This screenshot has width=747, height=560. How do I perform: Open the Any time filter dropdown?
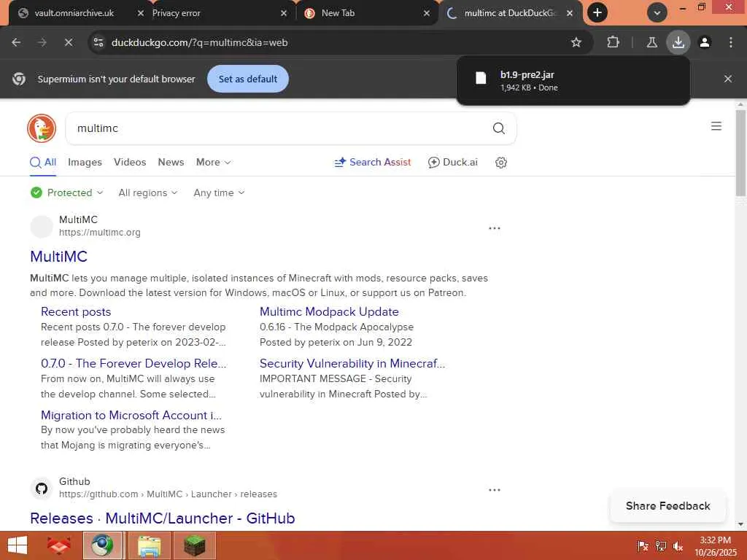click(219, 192)
